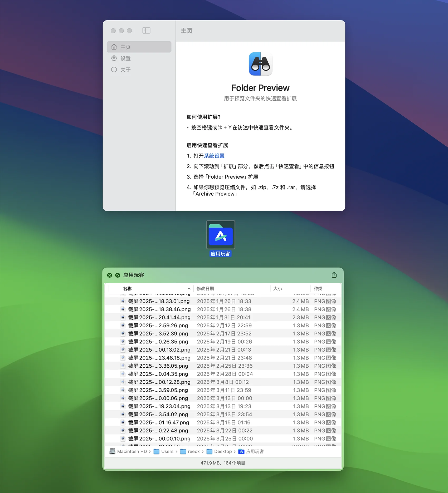Click date 2025年2月12日 22:59
Image resolution: width=448 pixels, height=493 pixels.
point(224,326)
